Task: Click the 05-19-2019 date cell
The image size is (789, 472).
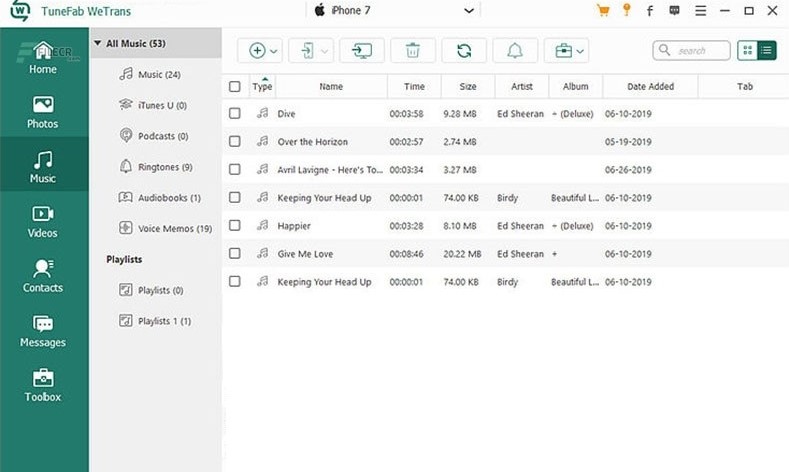Action: (x=628, y=142)
